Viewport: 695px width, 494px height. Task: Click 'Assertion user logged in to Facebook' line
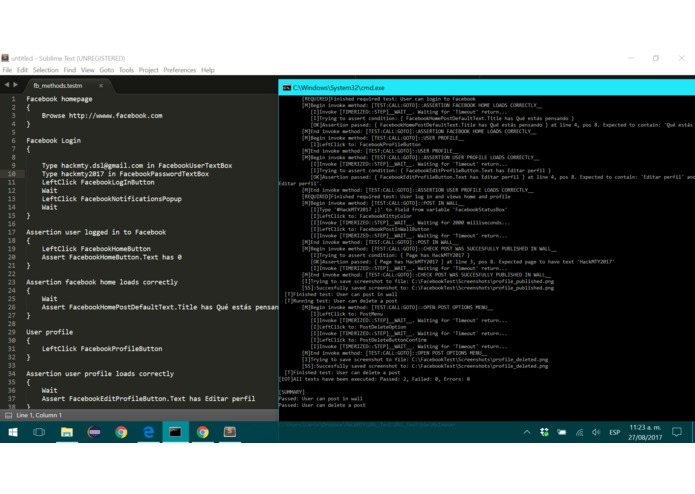(96, 232)
